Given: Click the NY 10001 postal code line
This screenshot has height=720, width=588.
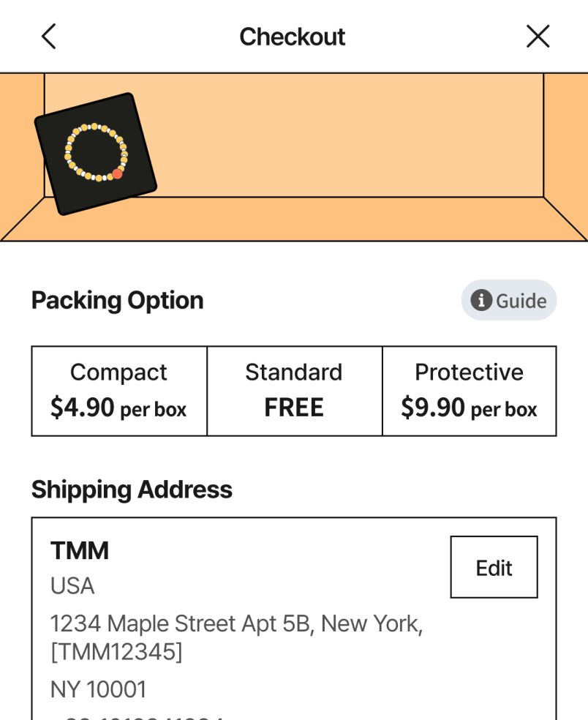Looking at the screenshot, I should (98, 689).
